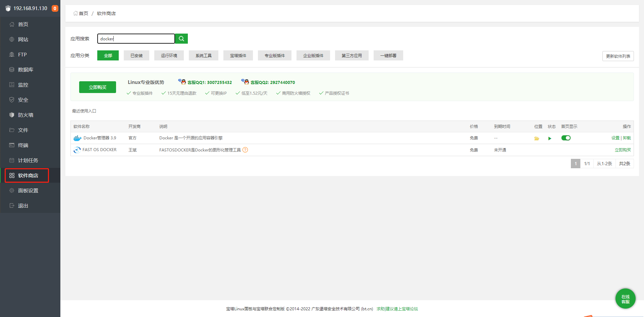Click the Docker管理器 3.9 name

pyautogui.click(x=100, y=138)
